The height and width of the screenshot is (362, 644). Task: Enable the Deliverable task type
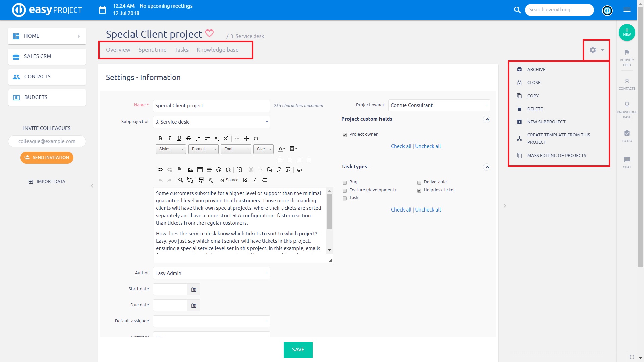(x=419, y=182)
